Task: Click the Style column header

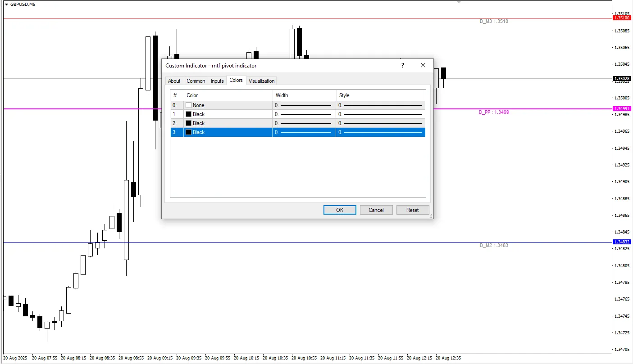Action: coord(381,95)
